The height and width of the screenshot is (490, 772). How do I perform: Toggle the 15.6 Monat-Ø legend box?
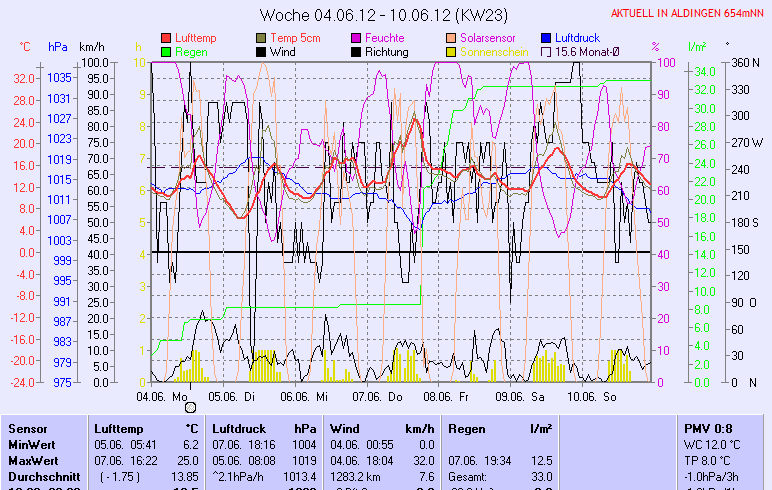tap(547, 51)
